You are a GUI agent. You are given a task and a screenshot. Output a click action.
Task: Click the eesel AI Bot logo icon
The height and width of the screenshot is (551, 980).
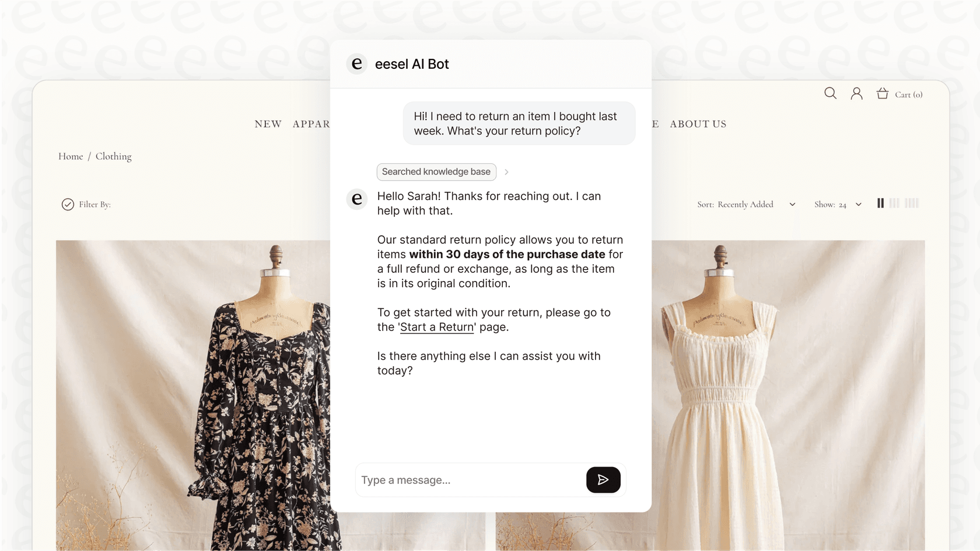tap(356, 64)
